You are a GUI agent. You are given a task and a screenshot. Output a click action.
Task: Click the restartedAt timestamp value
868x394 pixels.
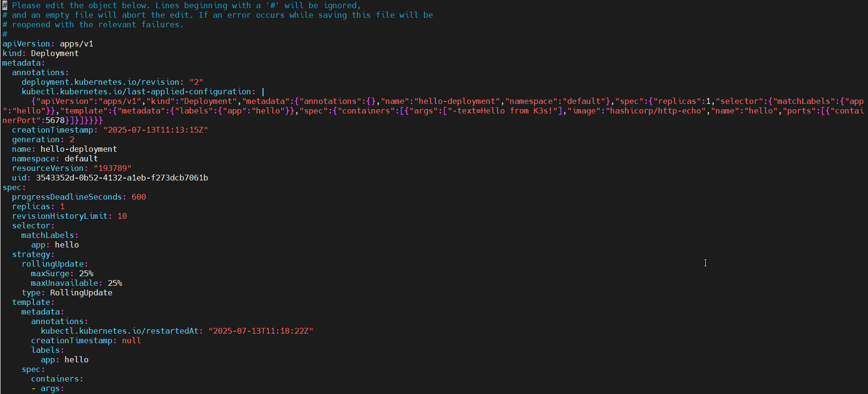261,331
